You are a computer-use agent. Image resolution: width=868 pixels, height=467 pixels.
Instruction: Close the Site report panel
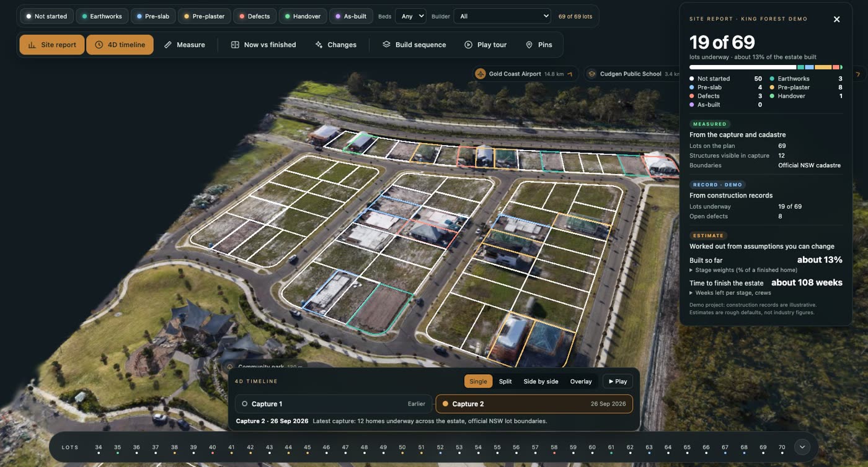point(836,19)
